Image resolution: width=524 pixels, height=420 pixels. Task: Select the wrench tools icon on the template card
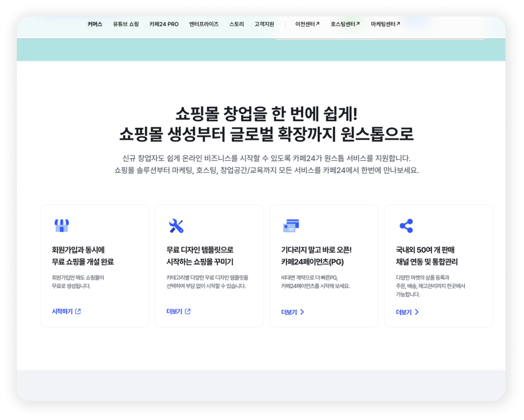[x=177, y=225]
